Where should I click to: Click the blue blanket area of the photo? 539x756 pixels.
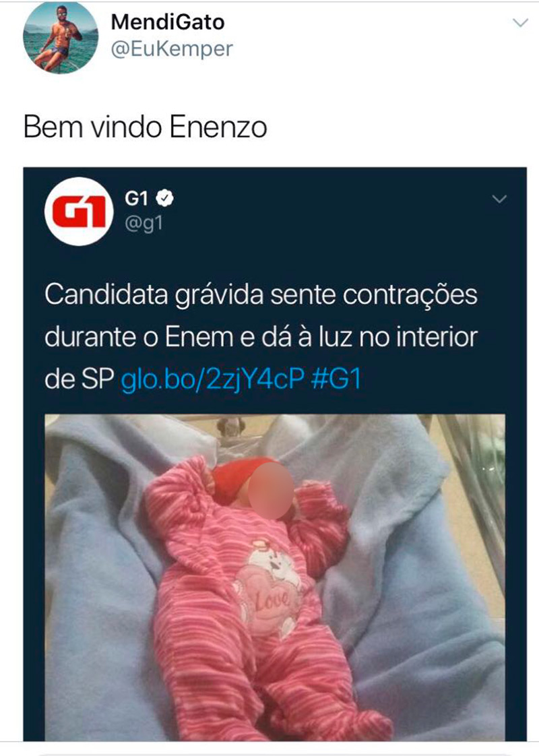424,602
